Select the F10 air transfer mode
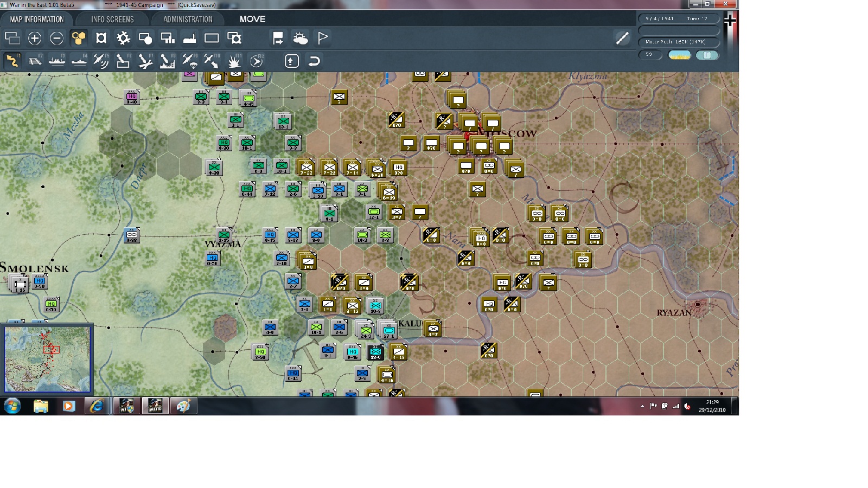Viewport: 868px width, 488px height. click(212, 61)
